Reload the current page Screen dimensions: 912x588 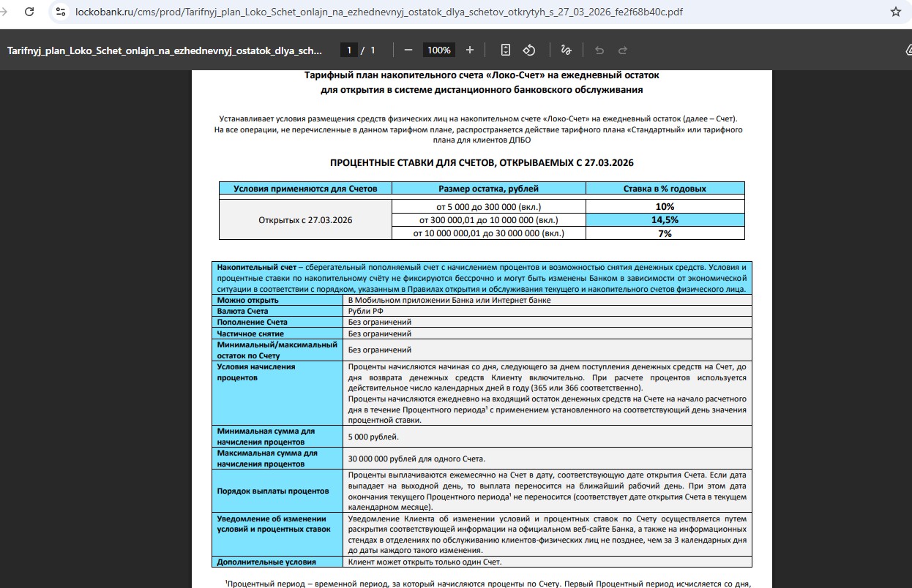click(x=29, y=12)
